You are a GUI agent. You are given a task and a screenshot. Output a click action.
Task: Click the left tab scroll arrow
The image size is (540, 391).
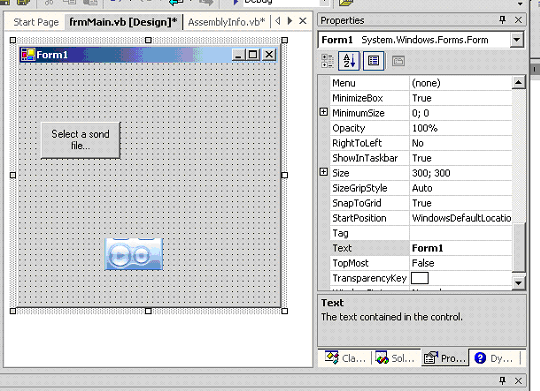278,21
